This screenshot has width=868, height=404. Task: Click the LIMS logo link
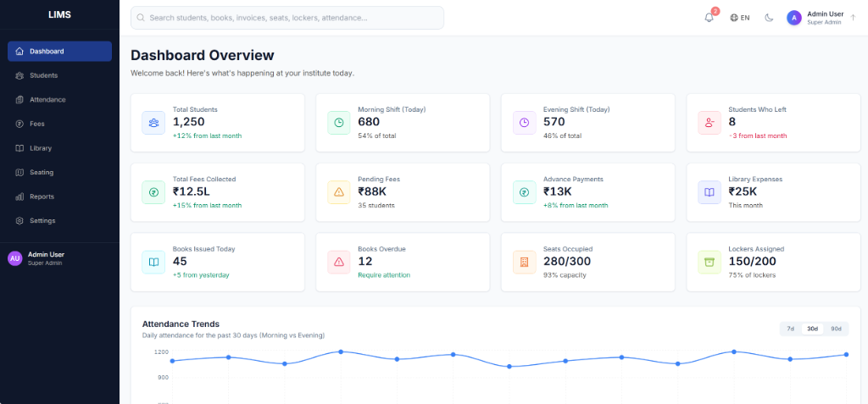(x=59, y=14)
